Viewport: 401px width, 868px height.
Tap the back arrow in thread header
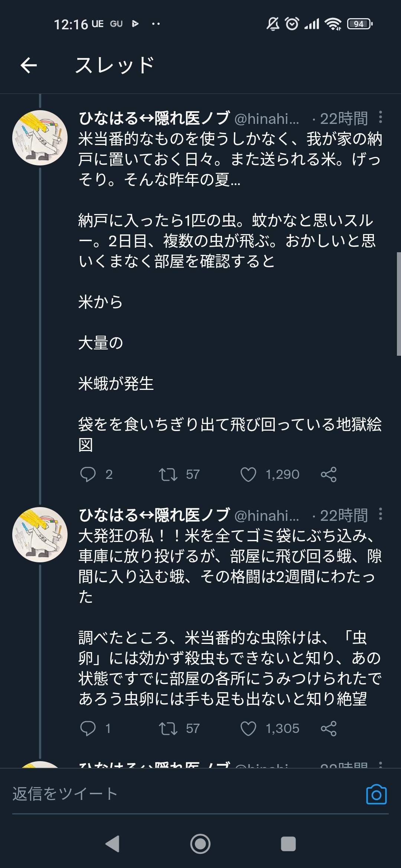point(29,66)
